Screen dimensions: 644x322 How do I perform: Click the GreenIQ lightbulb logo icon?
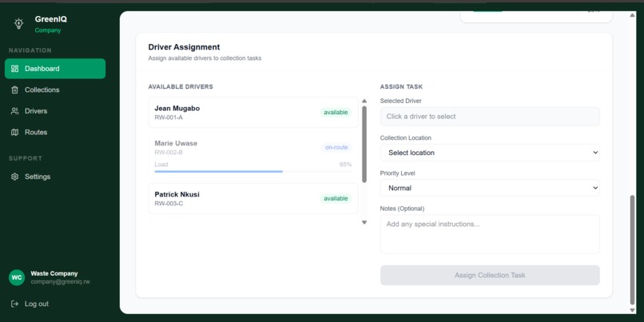(x=18, y=23)
